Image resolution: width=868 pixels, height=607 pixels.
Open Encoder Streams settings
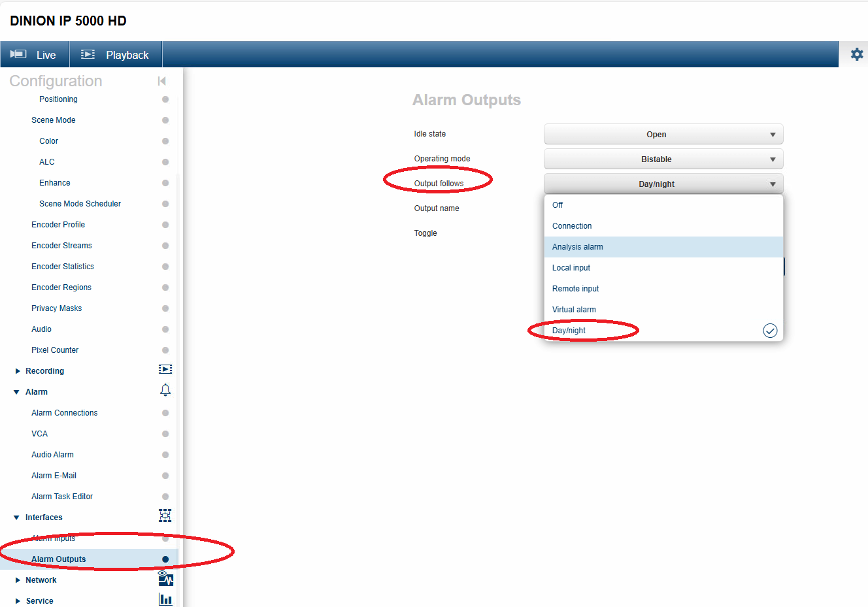[61, 246]
